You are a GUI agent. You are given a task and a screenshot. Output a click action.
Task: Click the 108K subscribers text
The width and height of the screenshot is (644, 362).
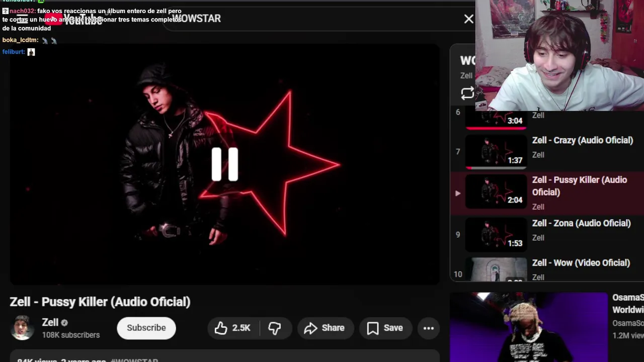71,335
